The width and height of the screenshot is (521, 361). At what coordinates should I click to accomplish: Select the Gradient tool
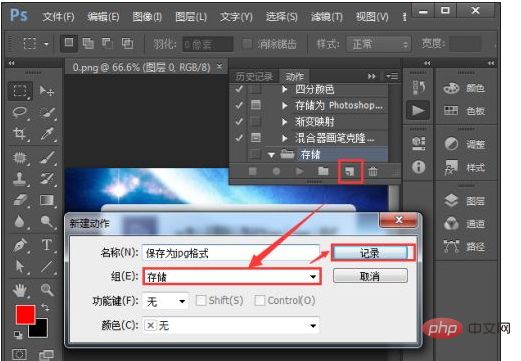[x=47, y=200]
